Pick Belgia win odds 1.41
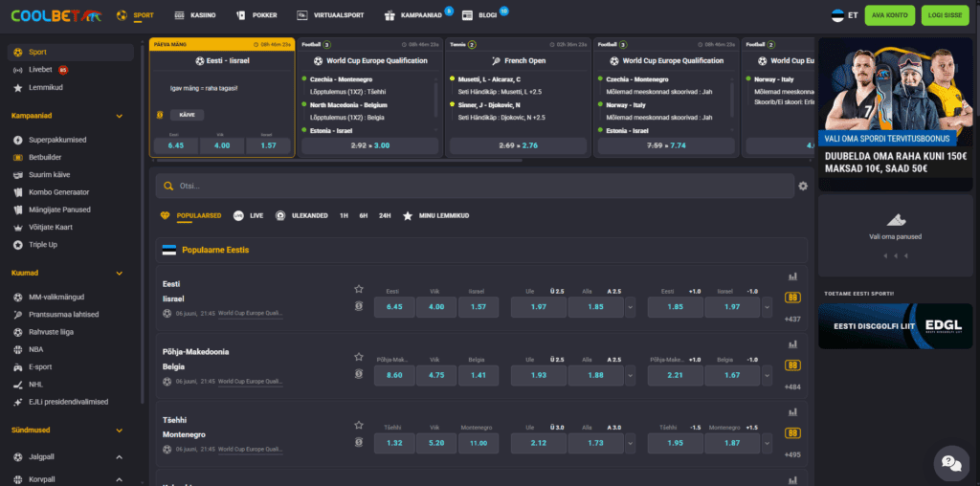Image resolution: width=980 pixels, height=486 pixels. (479, 375)
